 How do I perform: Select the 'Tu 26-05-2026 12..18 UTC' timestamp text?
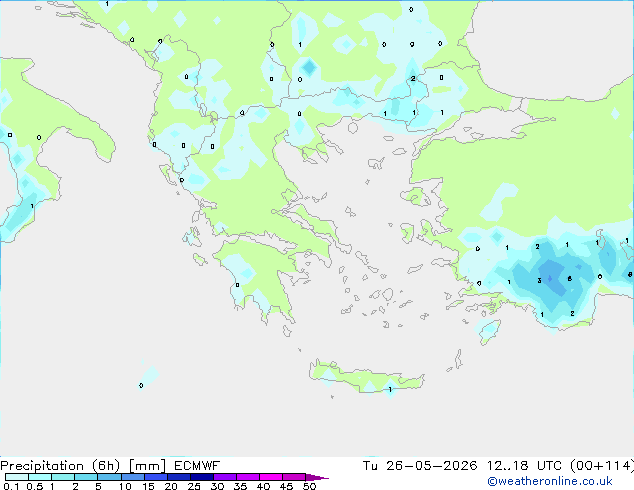coord(464,466)
